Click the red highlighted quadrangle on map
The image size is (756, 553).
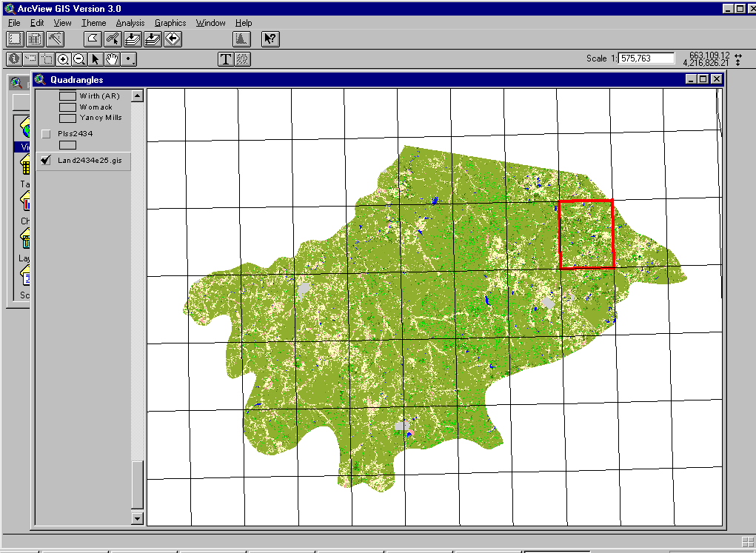point(586,234)
